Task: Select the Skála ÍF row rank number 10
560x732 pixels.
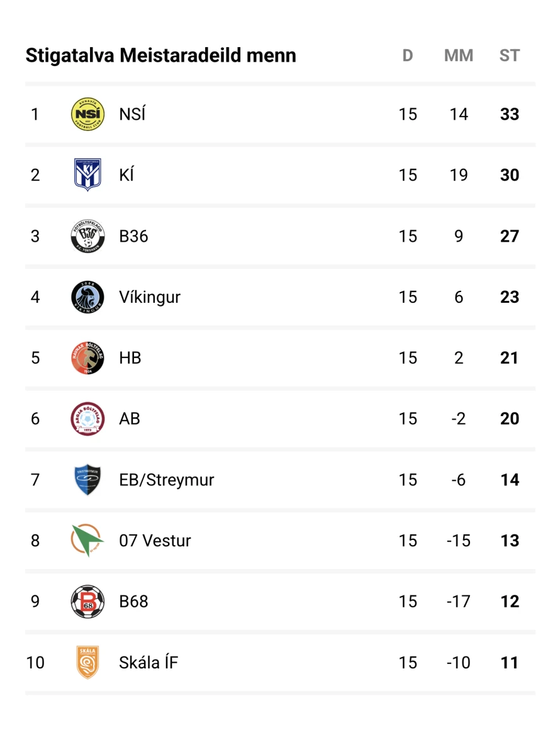Action: coord(35,662)
